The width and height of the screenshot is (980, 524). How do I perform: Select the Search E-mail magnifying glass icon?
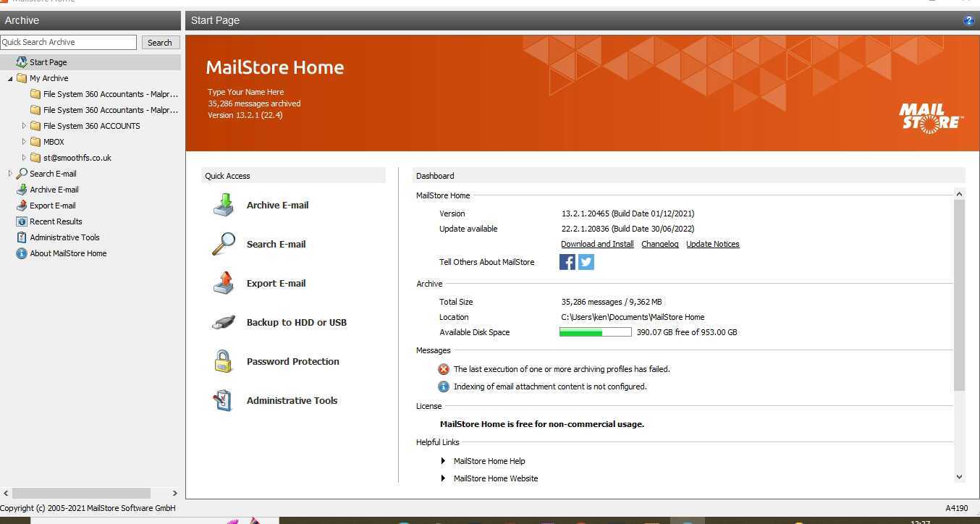[223, 244]
